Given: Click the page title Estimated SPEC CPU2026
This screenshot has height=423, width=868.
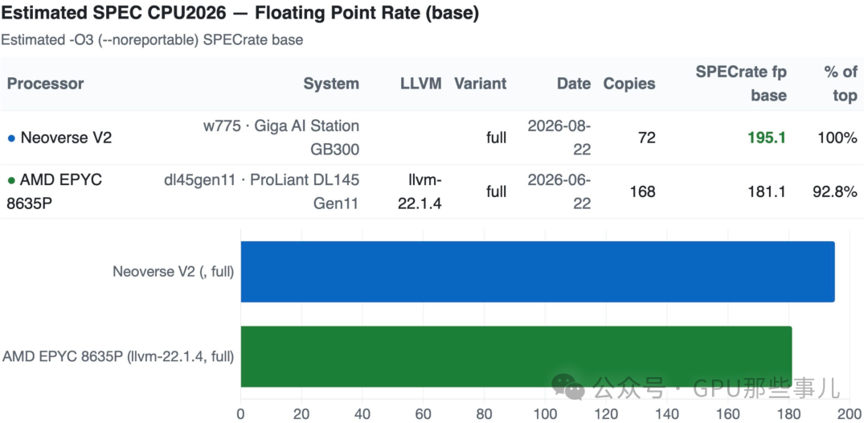Looking at the screenshot, I should [240, 14].
